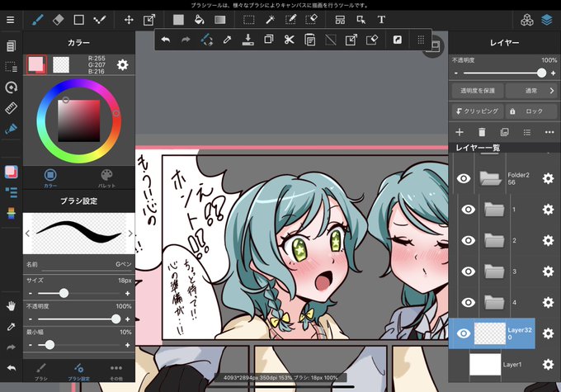Select the Bucket fill tool
561x392 pixels.
click(x=199, y=20)
